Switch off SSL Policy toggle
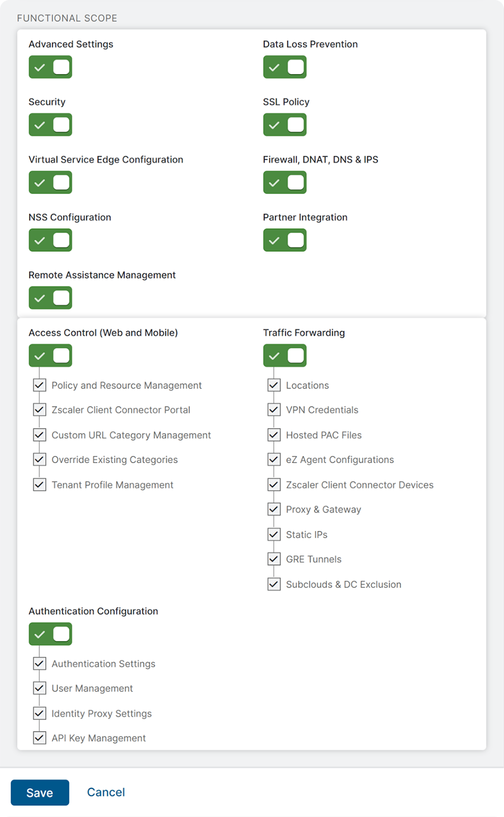Image resolution: width=504 pixels, height=817 pixels. pos(284,125)
